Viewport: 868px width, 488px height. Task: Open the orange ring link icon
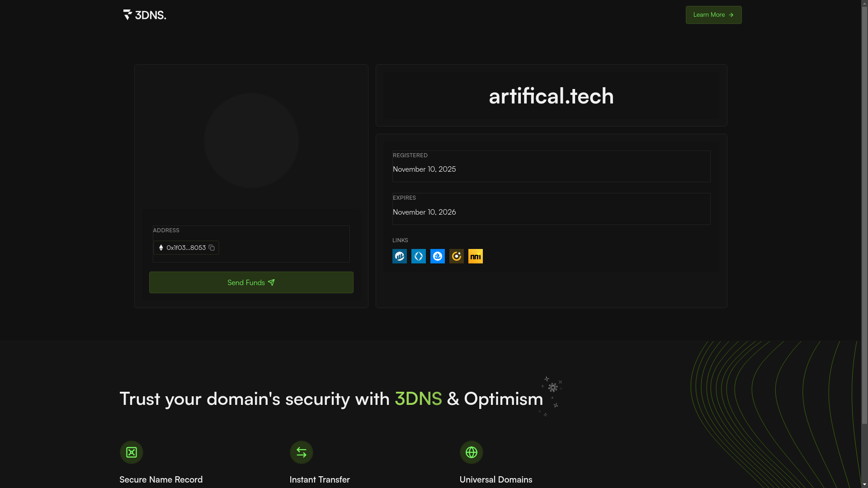click(x=457, y=256)
